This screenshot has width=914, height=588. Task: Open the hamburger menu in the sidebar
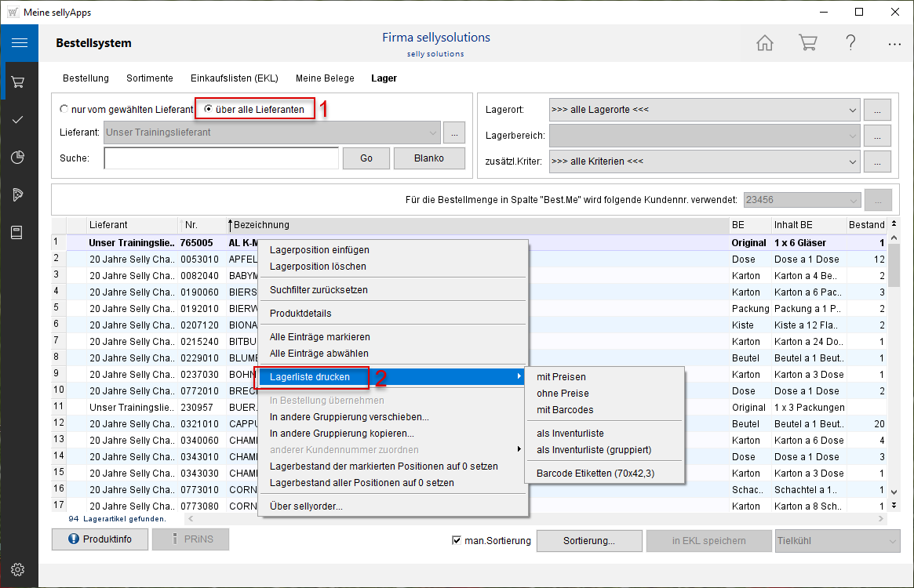tap(19, 43)
